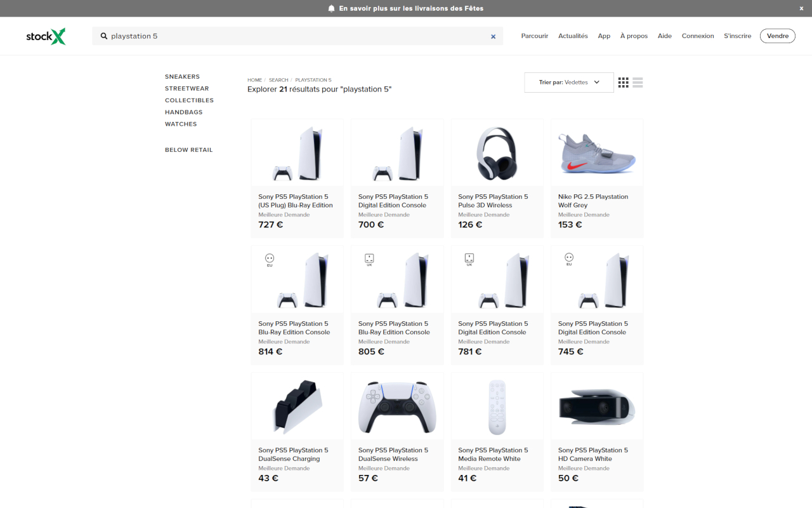Click the 'Sony PS5 PlayStation 5 DualSense Charging' title
Screen dimensions: 812x508
click(x=293, y=455)
